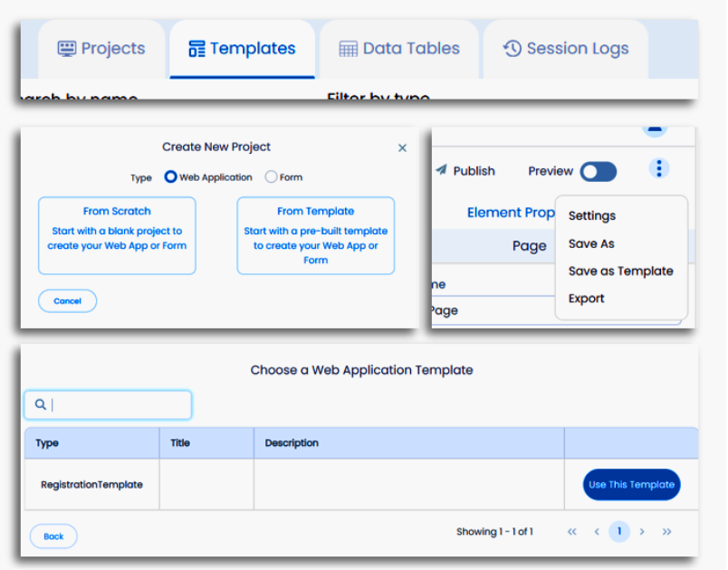Choose the From Template option card

tap(315, 235)
